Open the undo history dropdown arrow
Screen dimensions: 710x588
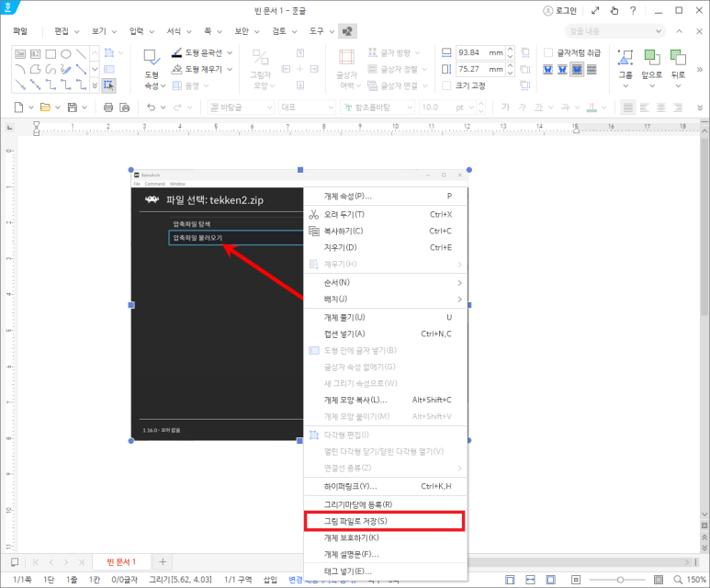tap(163, 107)
